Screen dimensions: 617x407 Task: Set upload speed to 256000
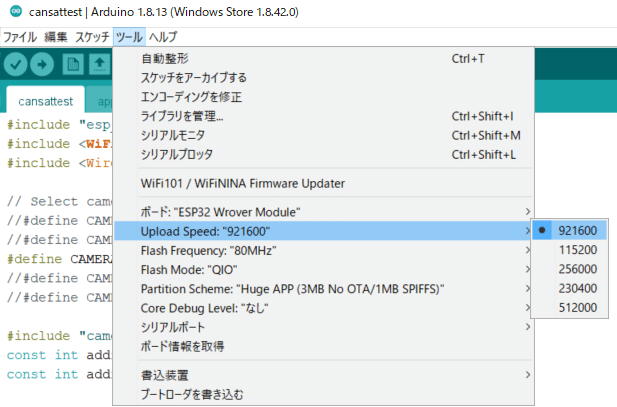(577, 269)
